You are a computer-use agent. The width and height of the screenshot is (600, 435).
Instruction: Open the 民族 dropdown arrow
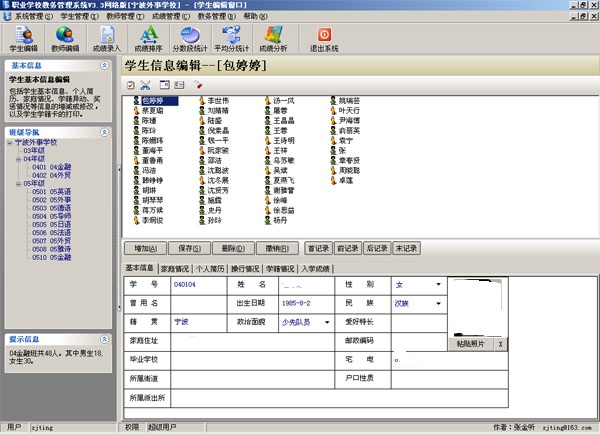click(439, 303)
